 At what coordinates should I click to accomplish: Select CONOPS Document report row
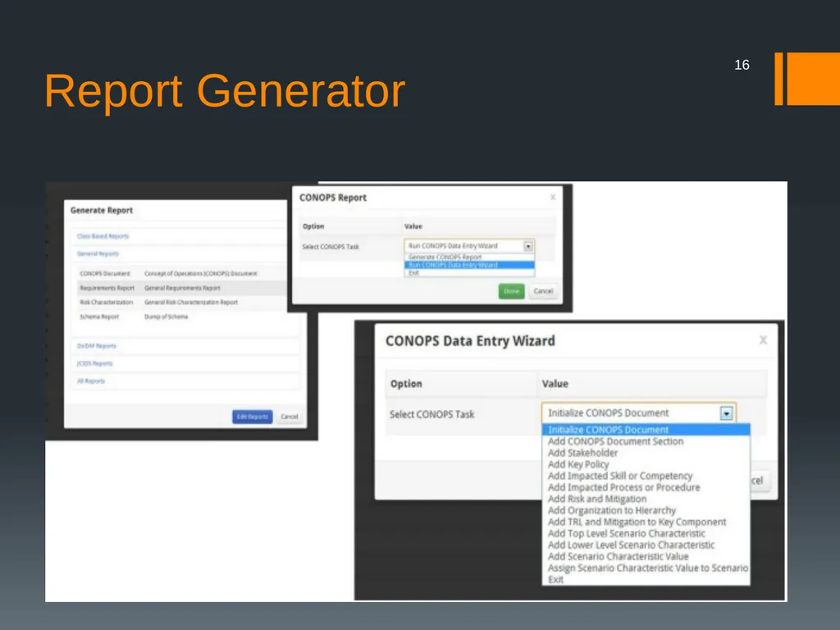pos(182,274)
